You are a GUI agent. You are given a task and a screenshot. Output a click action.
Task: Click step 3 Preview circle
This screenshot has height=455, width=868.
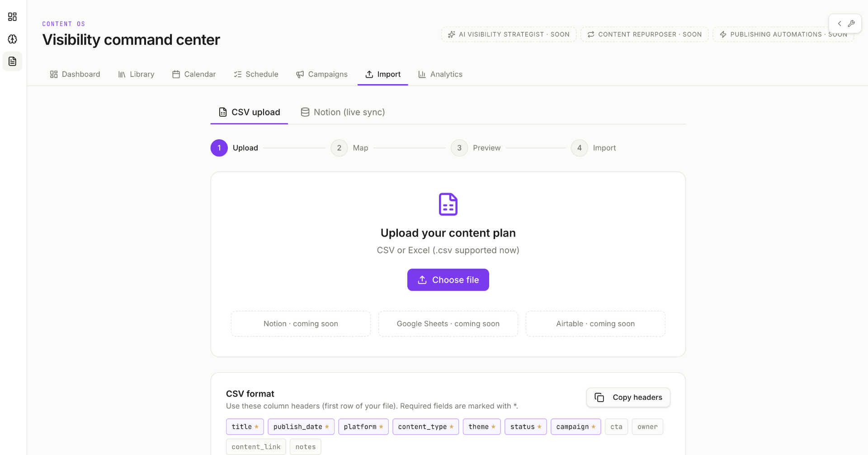coord(459,148)
